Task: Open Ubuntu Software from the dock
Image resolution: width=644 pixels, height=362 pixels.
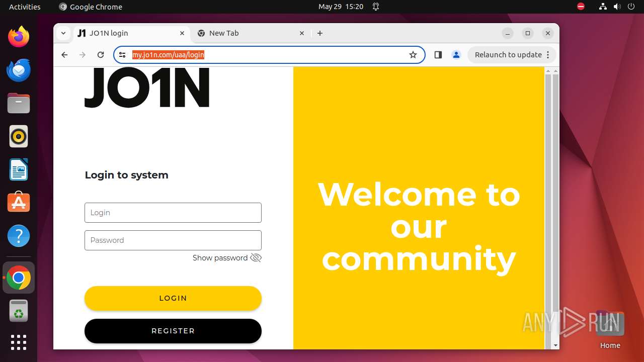Action: (x=19, y=202)
